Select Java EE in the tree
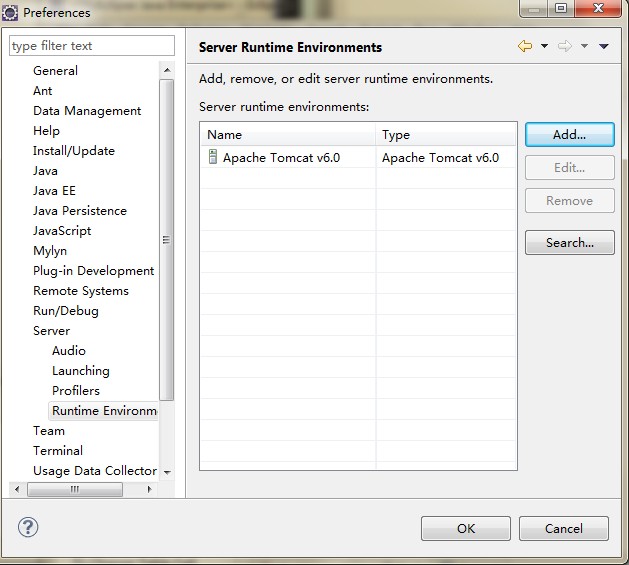The height and width of the screenshot is (565, 629). (55, 191)
